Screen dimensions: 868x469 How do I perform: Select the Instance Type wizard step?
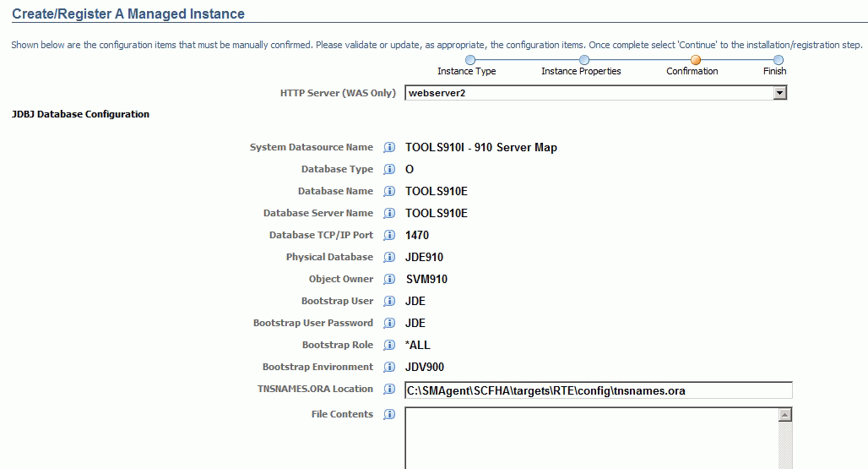(470, 60)
